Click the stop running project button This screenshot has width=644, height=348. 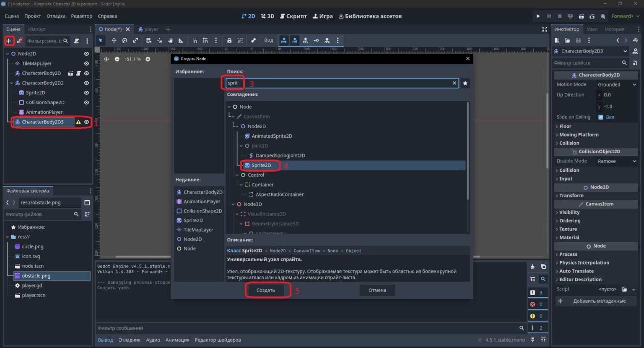[x=559, y=16]
